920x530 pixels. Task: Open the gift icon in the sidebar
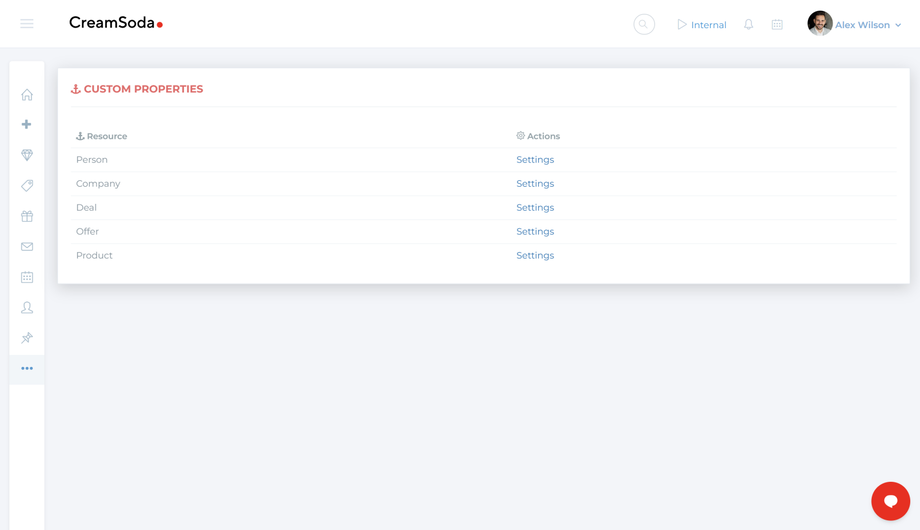pos(27,216)
